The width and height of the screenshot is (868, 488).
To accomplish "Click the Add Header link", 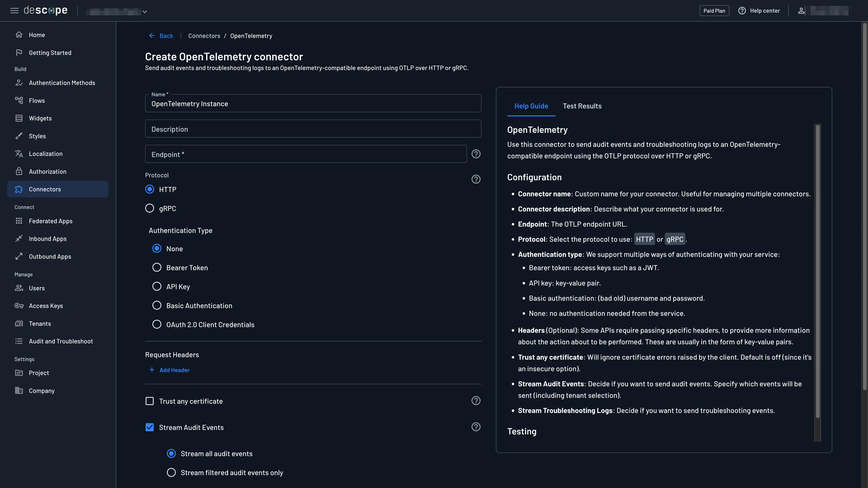I will click(x=169, y=370).
